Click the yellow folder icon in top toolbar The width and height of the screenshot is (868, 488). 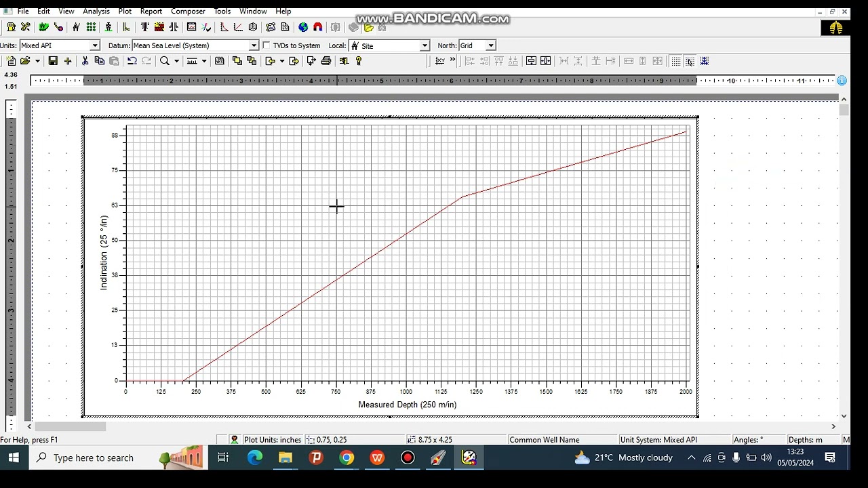pyautogui.click(x=368, y=27)
